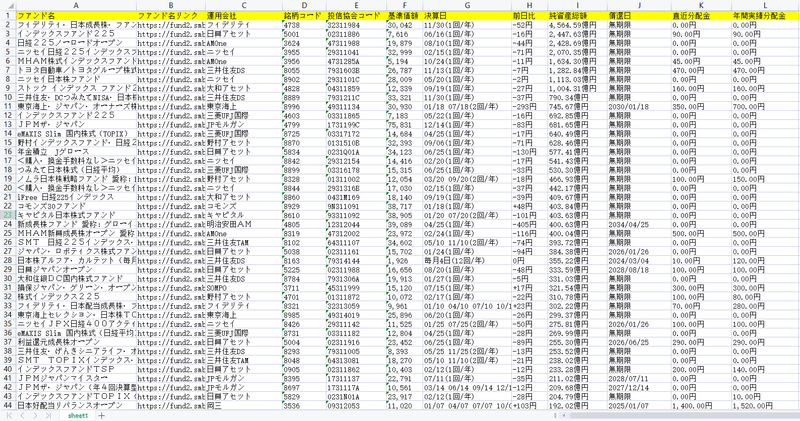Select the net assets cell 4,564.59億円
Viewport: 800px width, 421px height.
[578, 24]
